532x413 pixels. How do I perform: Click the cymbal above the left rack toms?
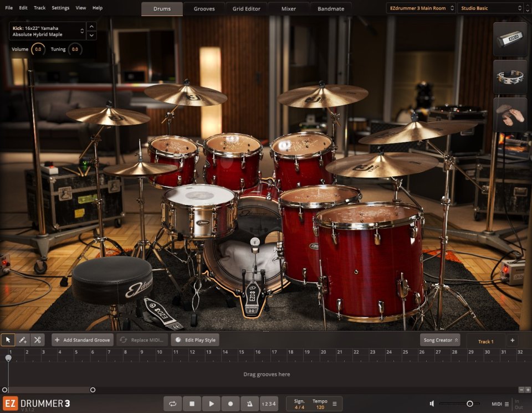(186, 95)
